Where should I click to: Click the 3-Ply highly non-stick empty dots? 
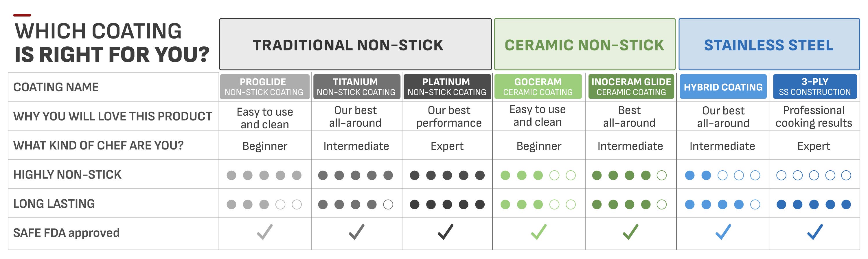tap(814, 175)
